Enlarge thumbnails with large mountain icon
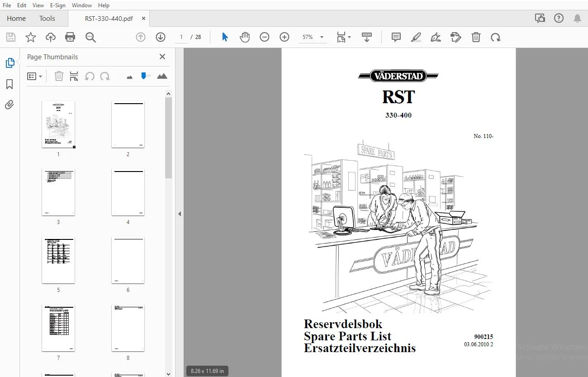This screenshot has height=377, width=588. (x=162, y=76)
